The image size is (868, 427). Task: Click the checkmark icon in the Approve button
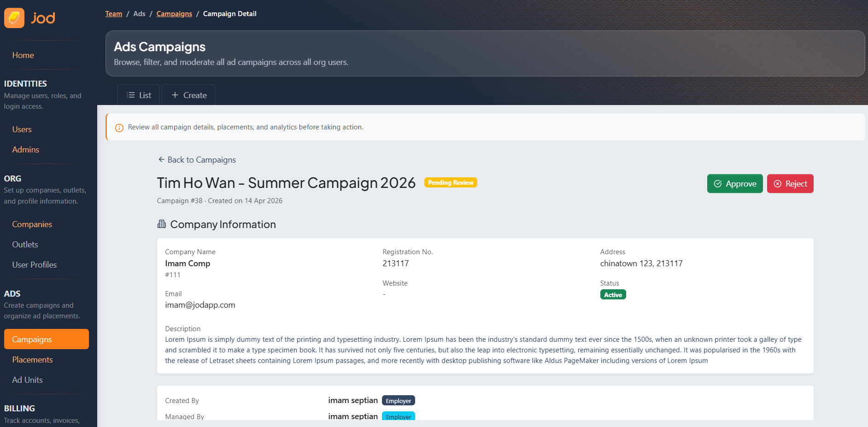[x=718, y=184]
